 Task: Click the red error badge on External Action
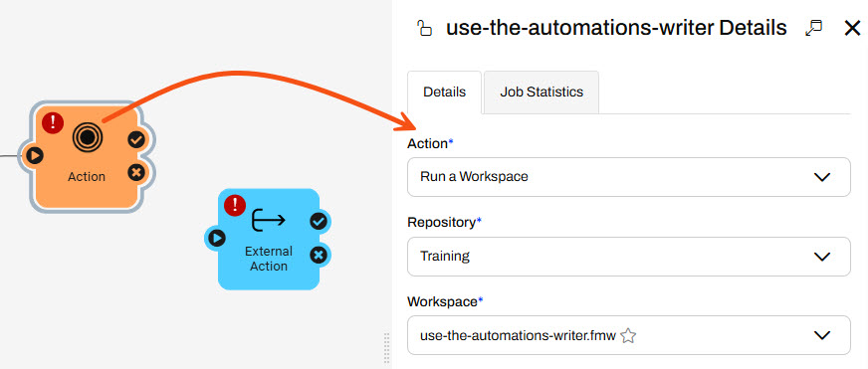tap(235, 205)
